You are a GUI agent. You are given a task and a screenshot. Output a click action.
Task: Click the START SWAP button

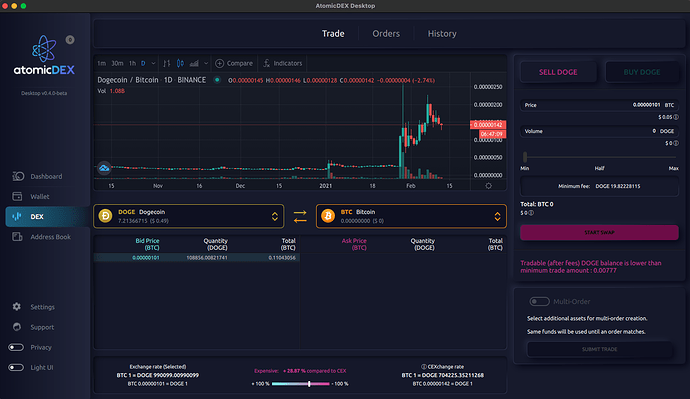(x=599, y=232)
